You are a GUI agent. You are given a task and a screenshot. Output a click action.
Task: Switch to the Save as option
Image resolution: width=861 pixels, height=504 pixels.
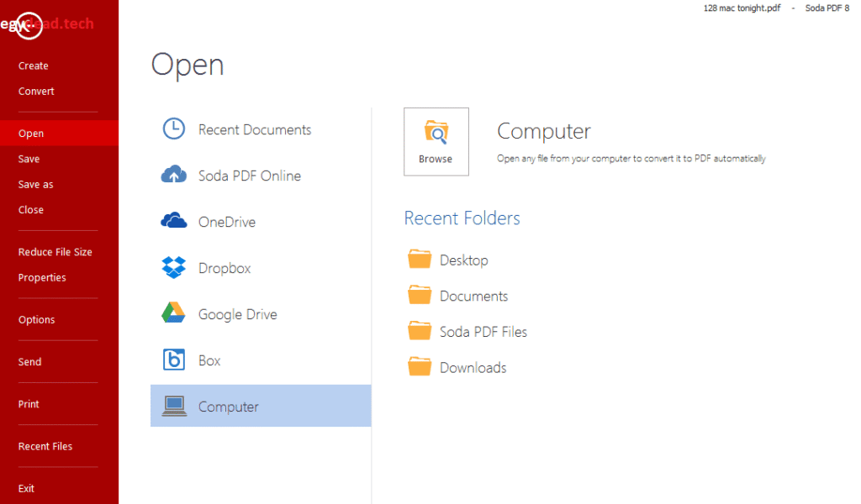pyautogui.click(x=35, y=184)
